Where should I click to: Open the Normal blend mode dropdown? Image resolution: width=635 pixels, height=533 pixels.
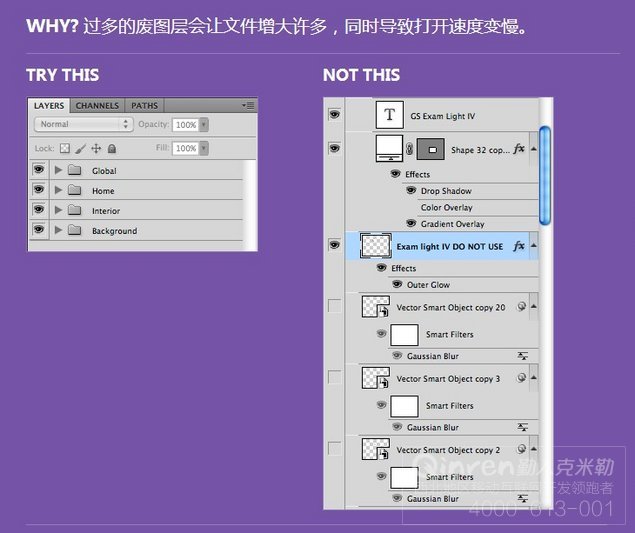coord(84,124)
